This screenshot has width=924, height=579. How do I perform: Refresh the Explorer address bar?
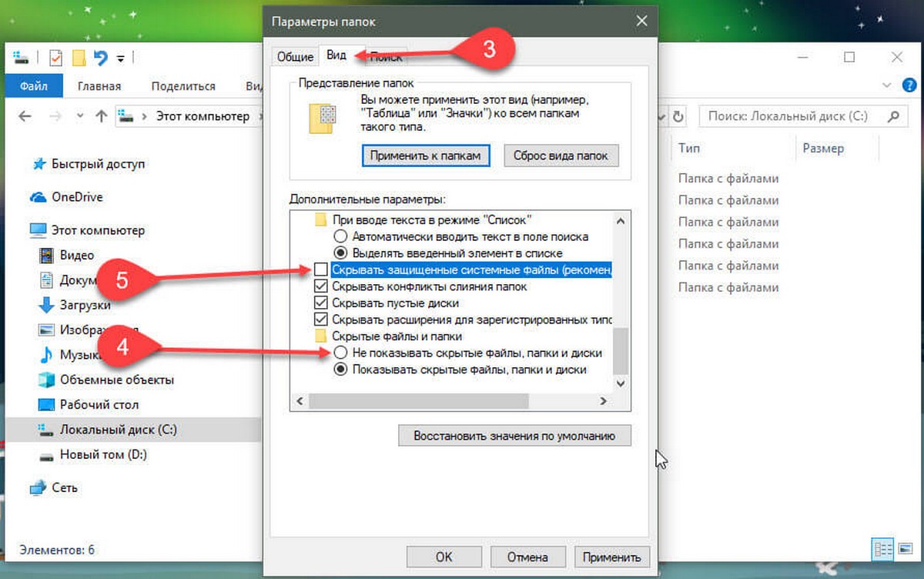678,116
